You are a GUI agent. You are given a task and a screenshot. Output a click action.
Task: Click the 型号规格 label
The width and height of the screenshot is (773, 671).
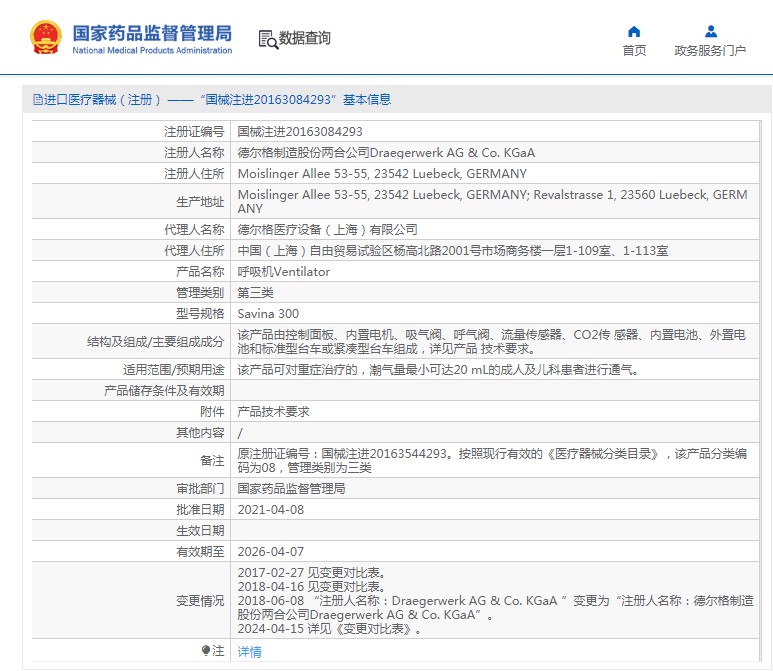pos(200,314)
